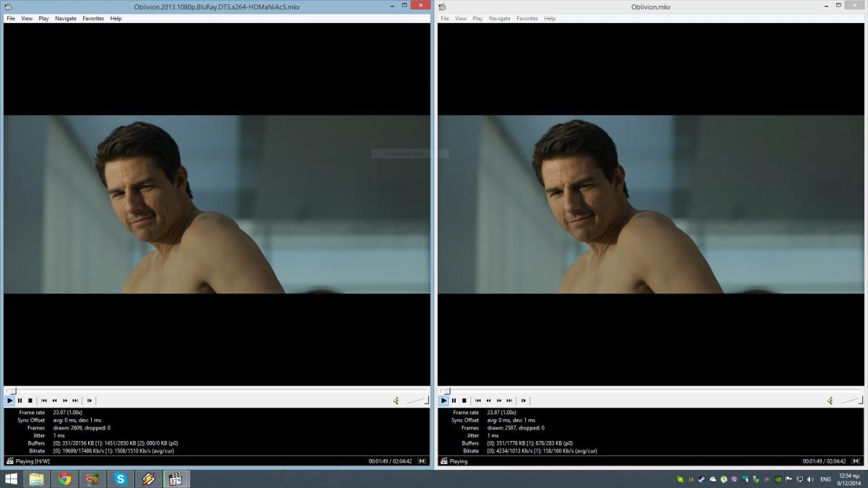Stop playback in the left HDMaNiAcS player
This screenshot has height=488, width=868.
click(30, 401)
